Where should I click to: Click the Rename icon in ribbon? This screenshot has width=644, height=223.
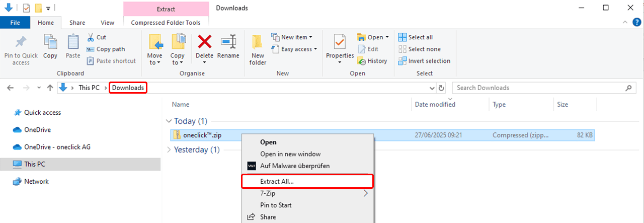[228, 42]
